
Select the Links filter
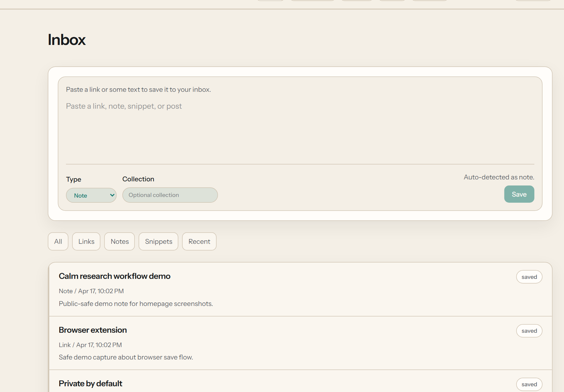(x=86, y=241)
